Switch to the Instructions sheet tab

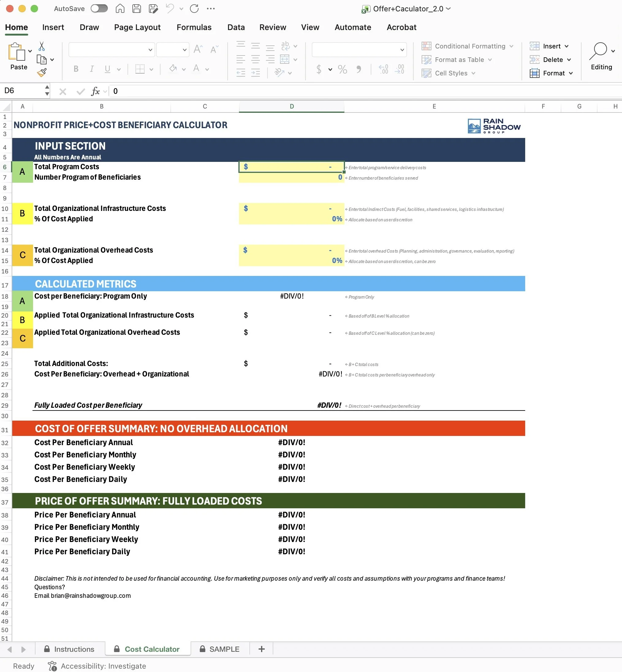click(69, 649)
